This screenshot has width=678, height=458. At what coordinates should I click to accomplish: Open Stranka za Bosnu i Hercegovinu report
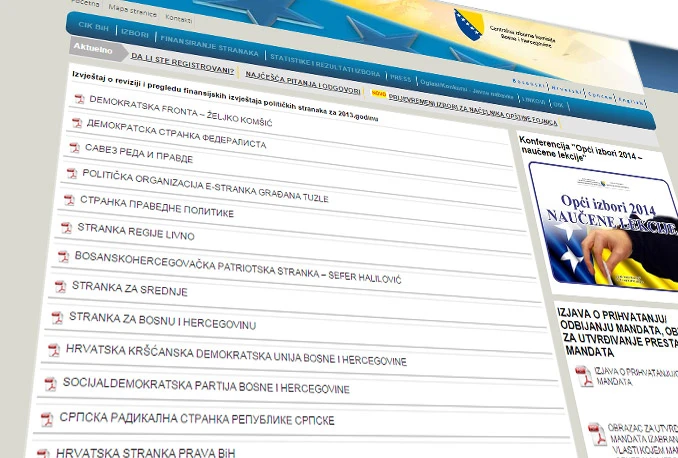pyautogui.click(x=163, y=321)
